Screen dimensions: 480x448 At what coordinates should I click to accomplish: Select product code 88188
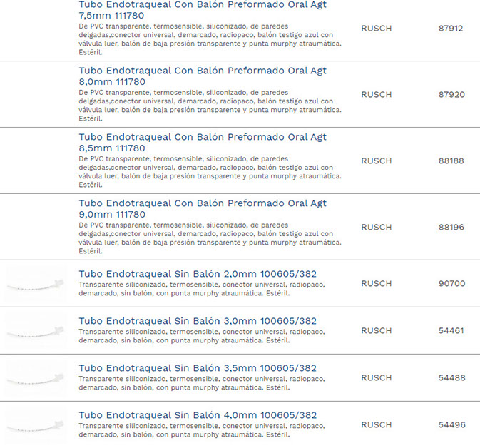[x=451, y=161]
